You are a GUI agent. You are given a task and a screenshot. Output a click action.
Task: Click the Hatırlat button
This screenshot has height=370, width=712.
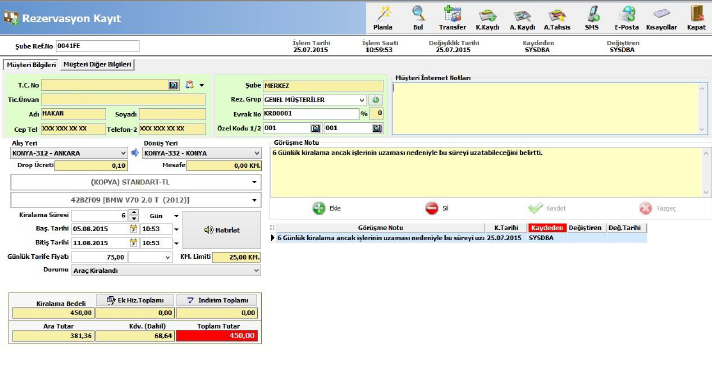(x=222, y=230)
